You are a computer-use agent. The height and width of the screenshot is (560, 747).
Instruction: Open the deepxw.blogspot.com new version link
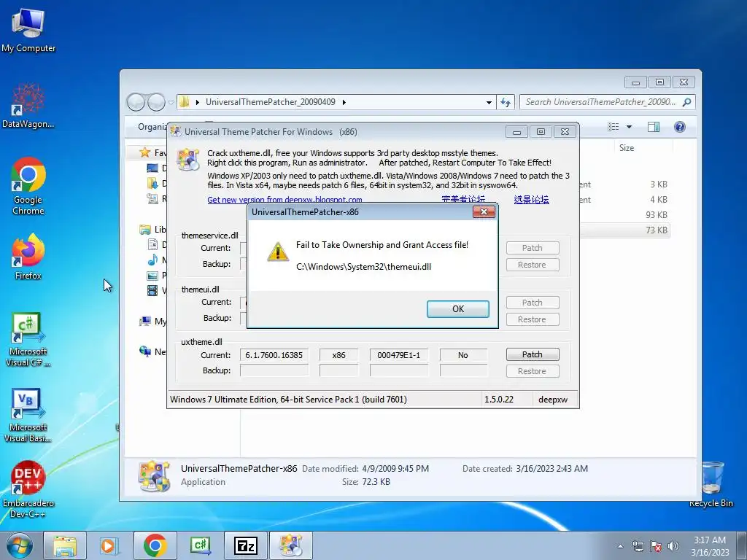coord(285,200)
